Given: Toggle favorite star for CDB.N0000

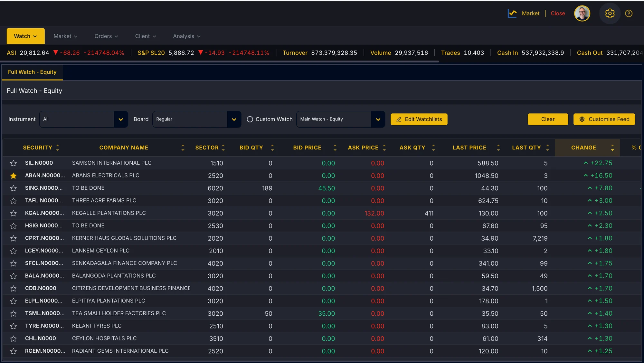Looking at the screenshot, I should click(x=13, y=289).
